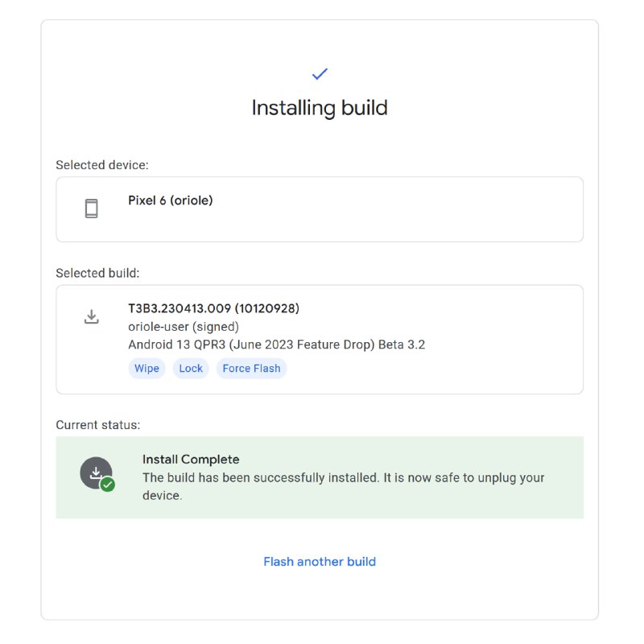The width and height of the screenshot is (644, 644).
Task: Click the successfully installed status message
Action: coord(343,478)
